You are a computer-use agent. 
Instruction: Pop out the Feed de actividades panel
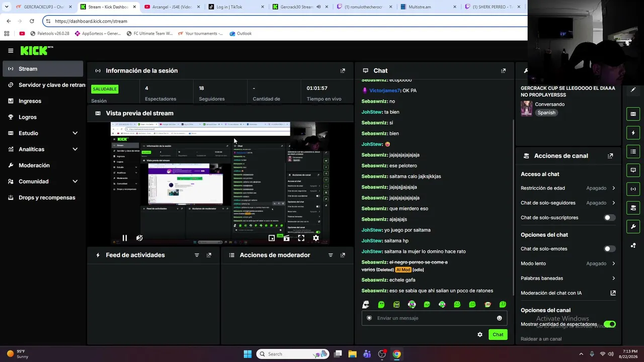pos(209,255)
